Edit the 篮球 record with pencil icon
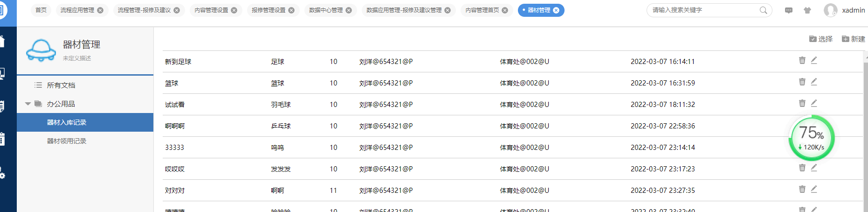The image size is (868, 212). [813, 82]
